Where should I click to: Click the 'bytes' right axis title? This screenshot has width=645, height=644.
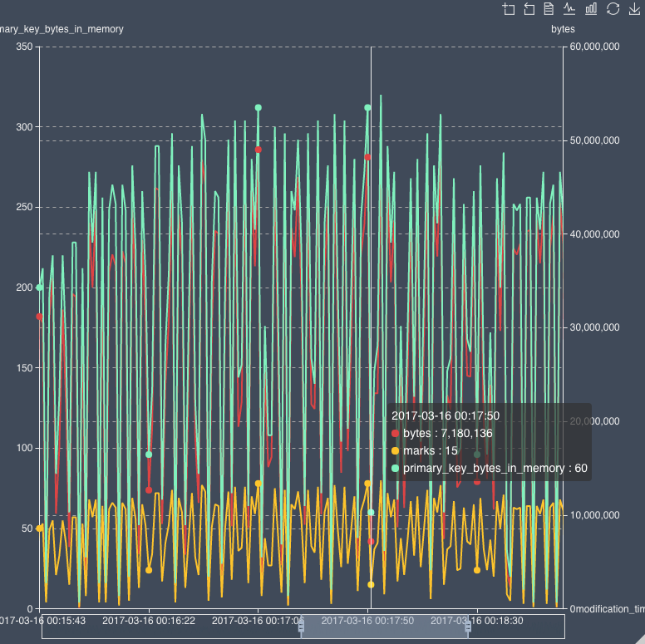click(563, 29)
